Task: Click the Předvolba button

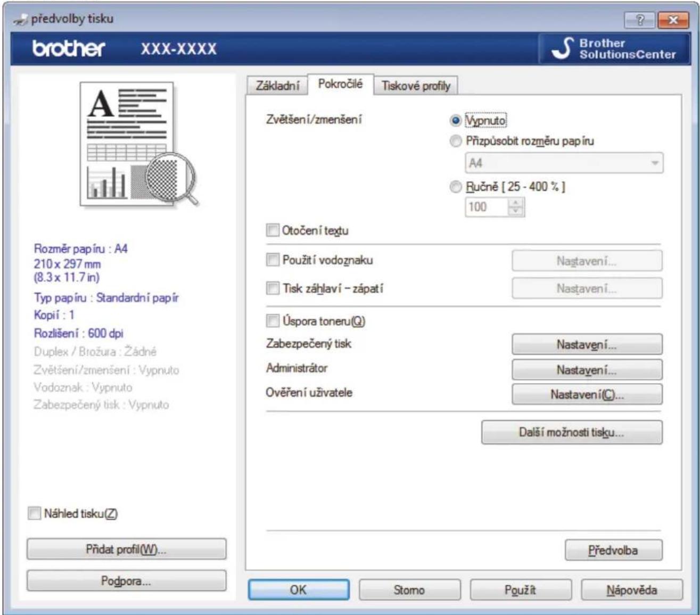Action: 614,550
